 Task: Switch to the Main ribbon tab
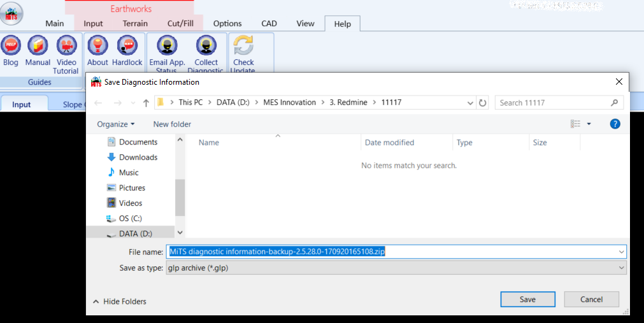click(x=55, y=24)
